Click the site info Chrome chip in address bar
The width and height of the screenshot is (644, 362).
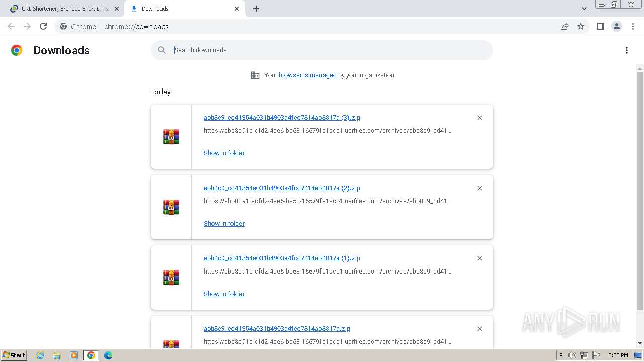(x=77, y=26)
